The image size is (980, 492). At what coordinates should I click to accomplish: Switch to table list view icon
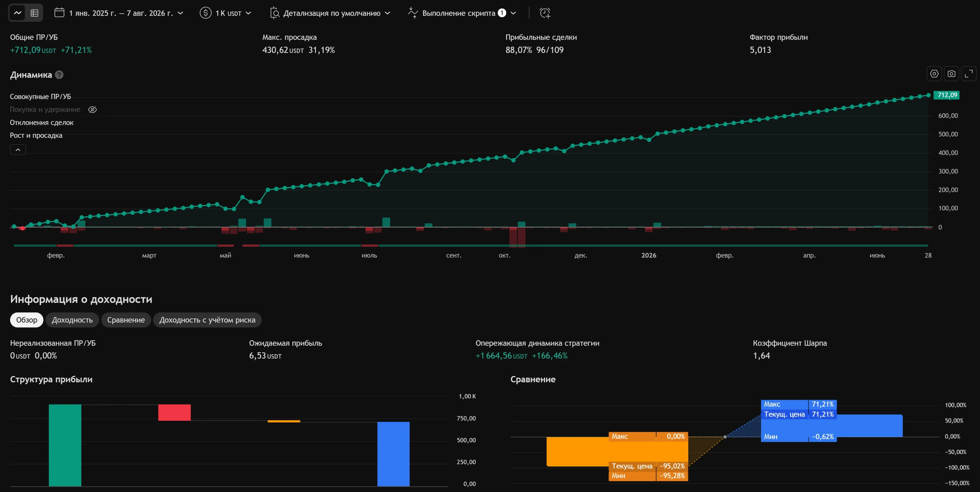pyautogui.click(x=35, y=13)
